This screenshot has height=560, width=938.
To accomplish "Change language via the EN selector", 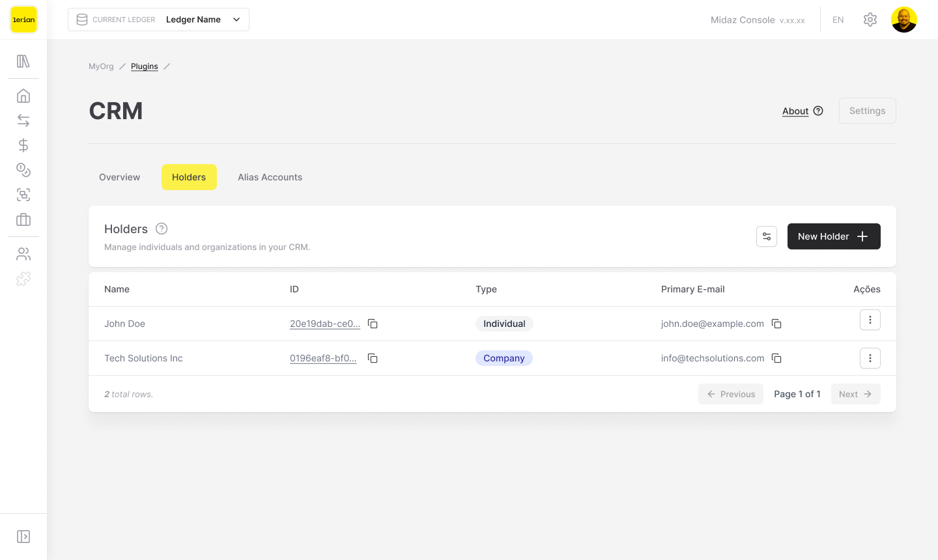I will click(x=838, y=20).
